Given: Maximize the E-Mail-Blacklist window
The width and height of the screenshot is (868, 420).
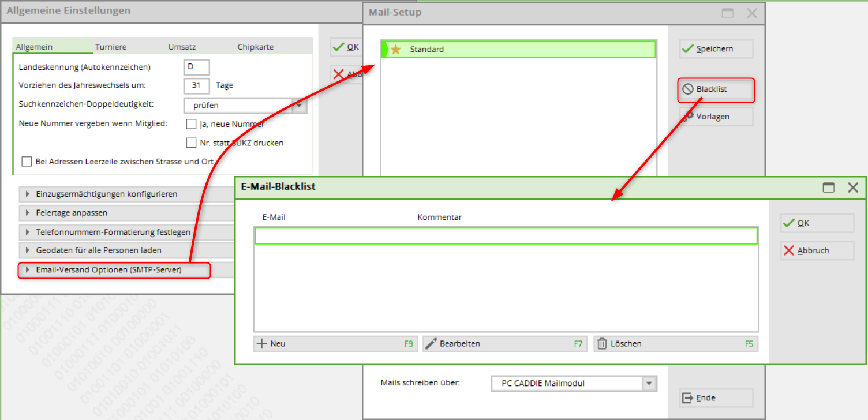Looking at the screenshot, I should tap(829, 187).
